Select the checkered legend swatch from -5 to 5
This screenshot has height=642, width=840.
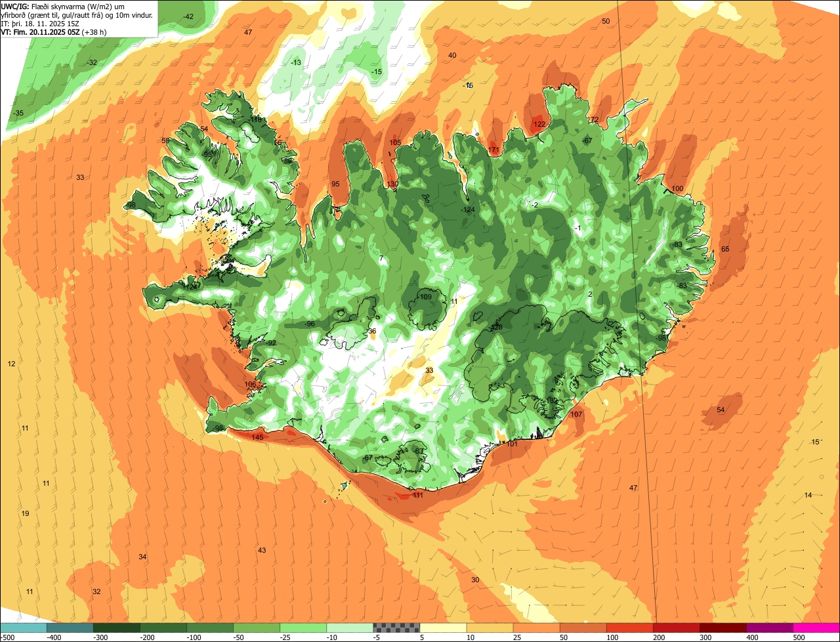coord(396,628)
